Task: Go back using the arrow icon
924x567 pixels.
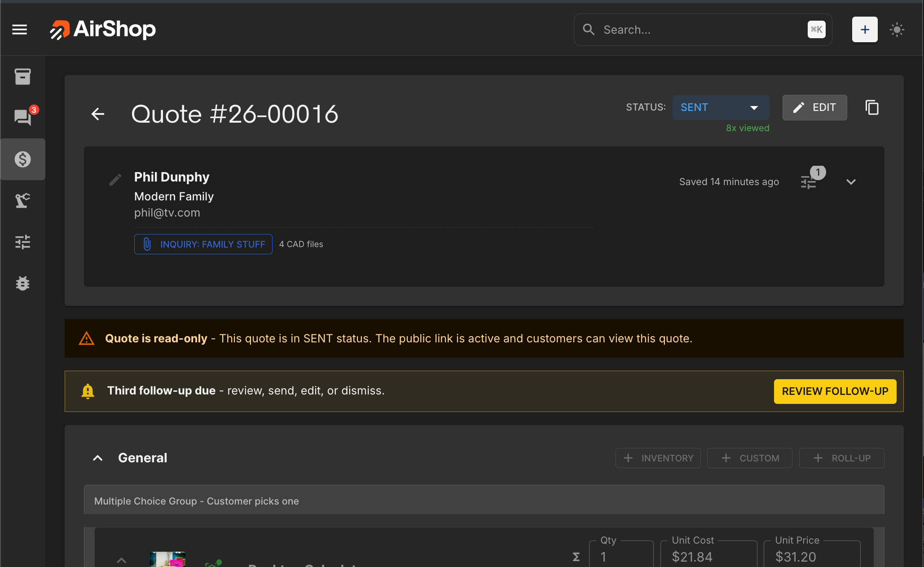Action: coord(97,114)
